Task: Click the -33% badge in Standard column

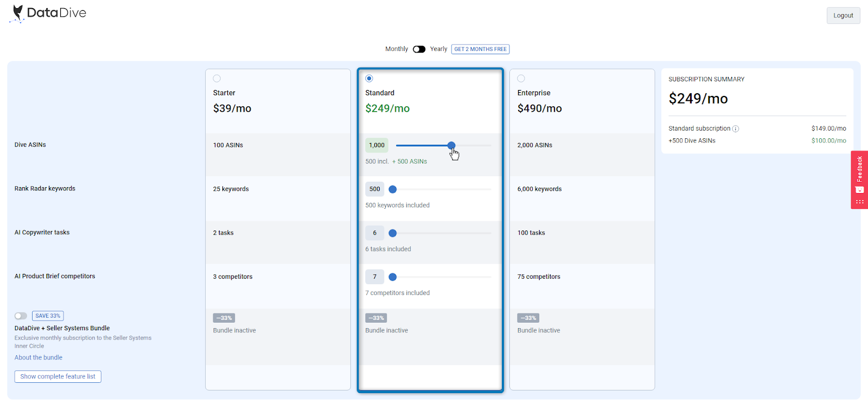Action: pyautogui.click(x=376, y=318)
